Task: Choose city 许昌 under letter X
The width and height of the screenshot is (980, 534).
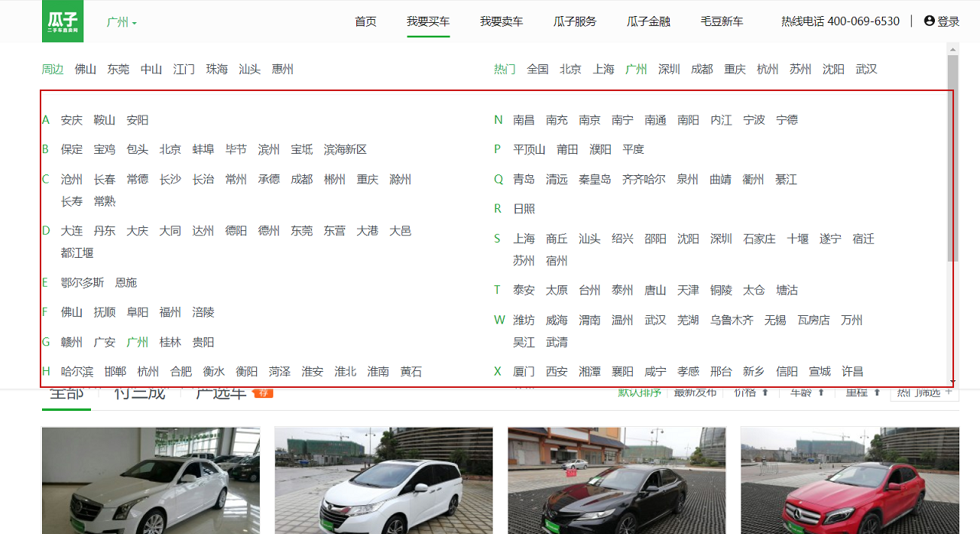Action: pyautogui.click(x=852, y=372)
